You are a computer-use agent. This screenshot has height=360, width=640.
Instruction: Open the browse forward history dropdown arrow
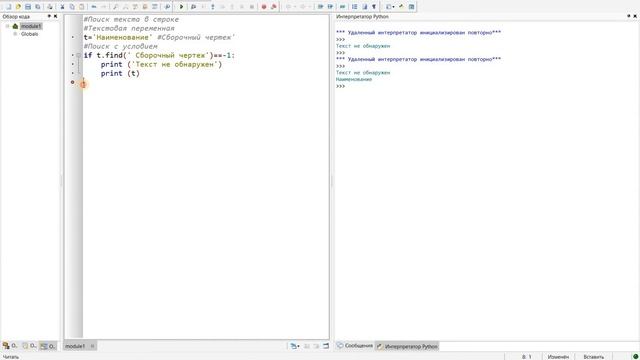pyautogui.click(x=309, y=7)
